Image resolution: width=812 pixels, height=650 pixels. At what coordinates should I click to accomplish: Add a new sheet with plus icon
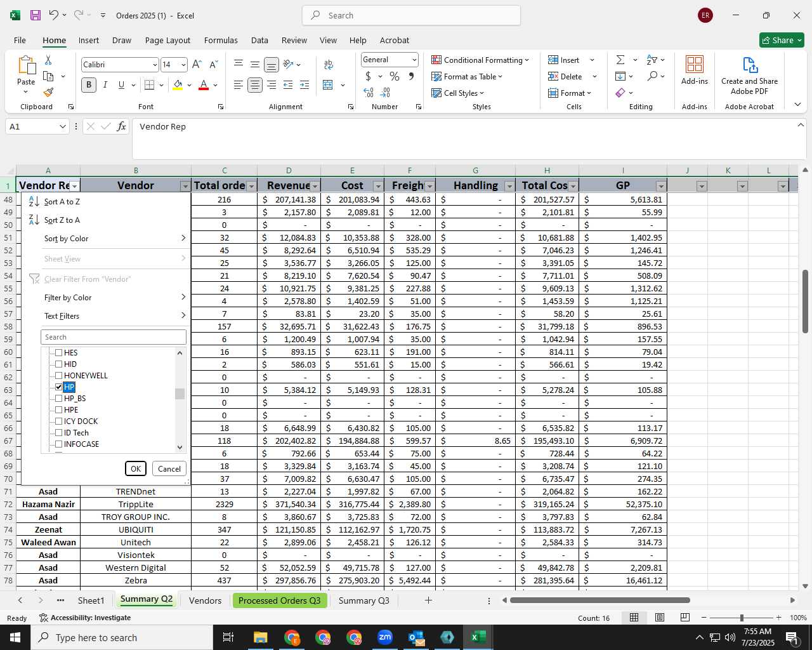click(x=428, y=600)
